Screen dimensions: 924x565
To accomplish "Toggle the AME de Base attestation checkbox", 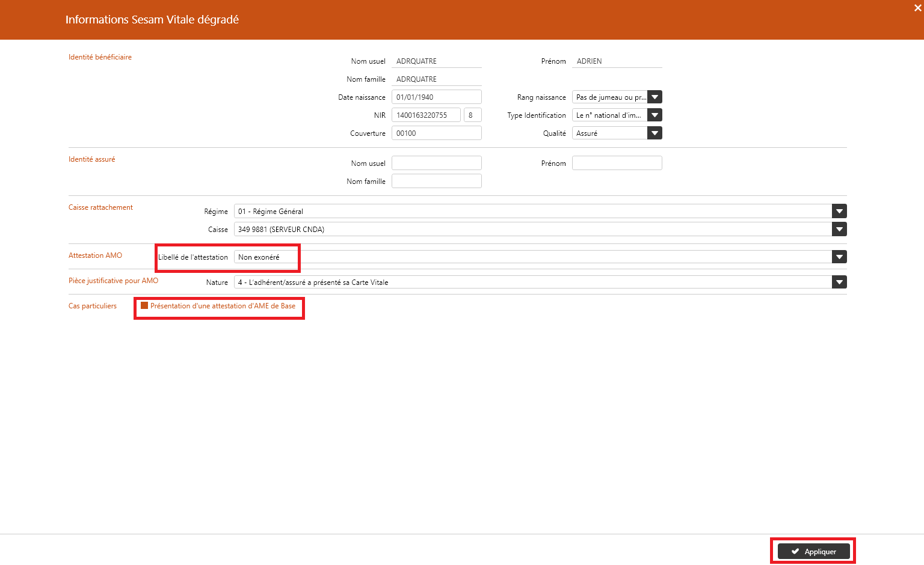I will (144, 305).
